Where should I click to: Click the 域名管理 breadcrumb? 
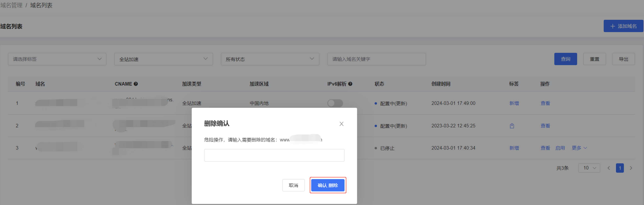[11, 5]
